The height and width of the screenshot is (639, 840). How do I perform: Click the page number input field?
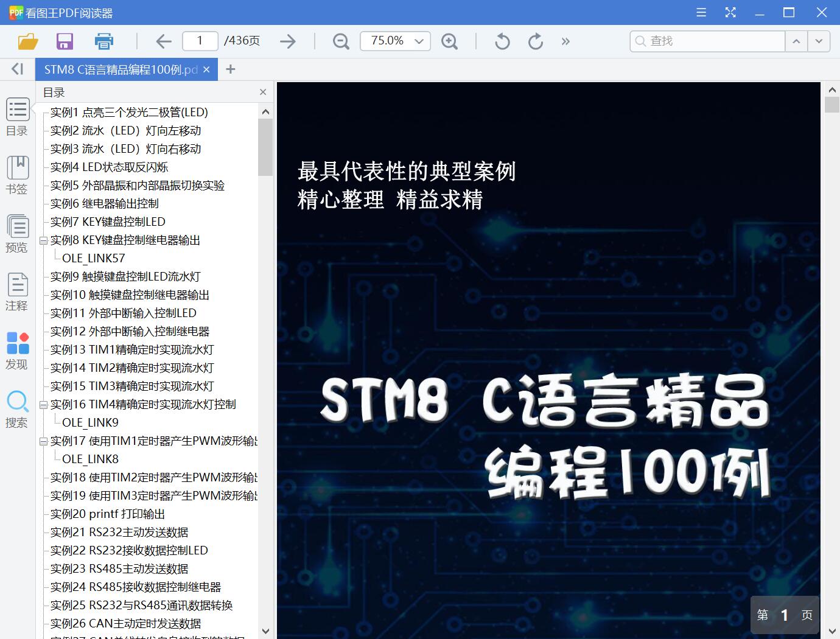200,41
